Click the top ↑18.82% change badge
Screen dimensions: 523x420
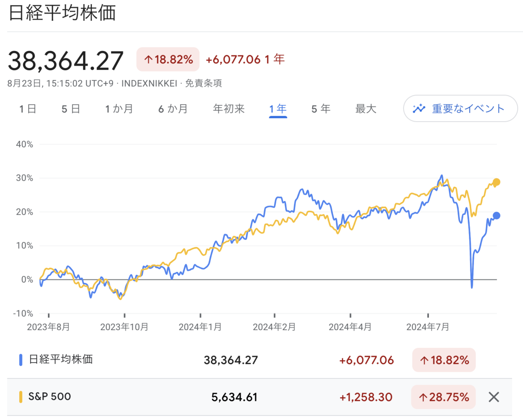pos(168,59)
